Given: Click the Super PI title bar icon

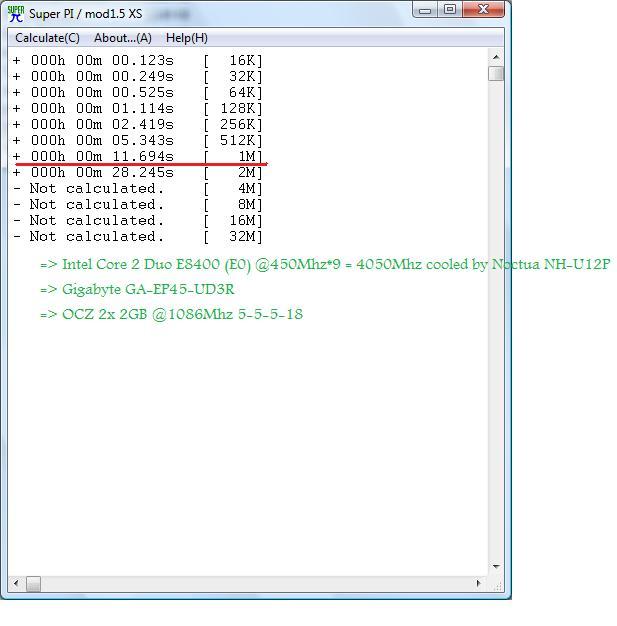Looking at the screenshot, I should pyautogui.click(x=16, y=14).
